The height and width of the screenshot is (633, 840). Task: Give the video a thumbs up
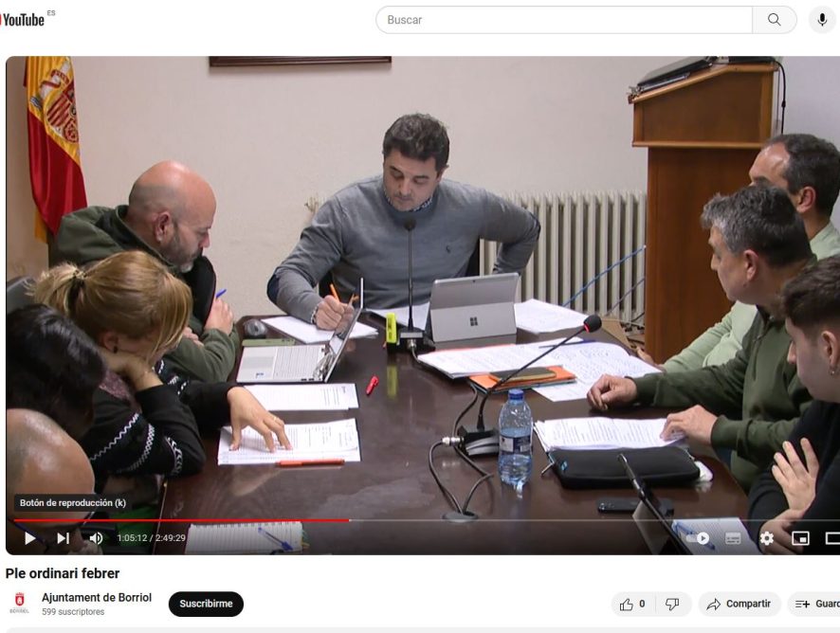[x=627, y=604]
